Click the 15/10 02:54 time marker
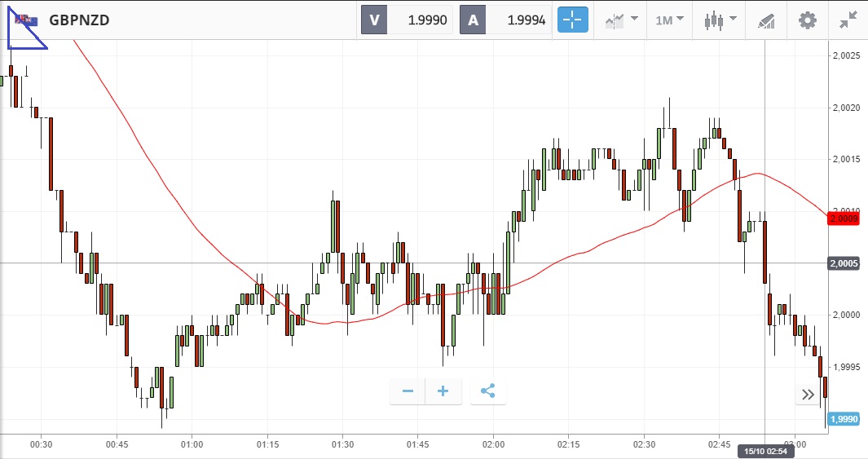Image resolution: width=868 pixels, height=459 pixels. point(765,450)
